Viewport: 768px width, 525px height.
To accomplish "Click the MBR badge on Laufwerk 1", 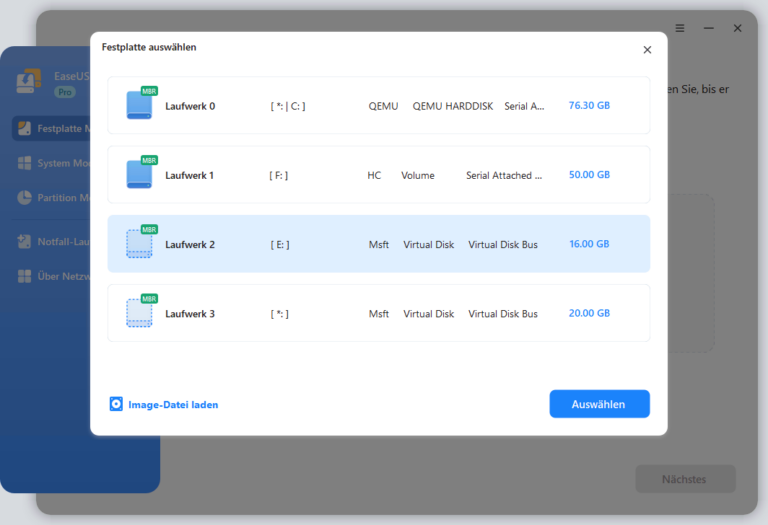I will click(x=149, y=160).
